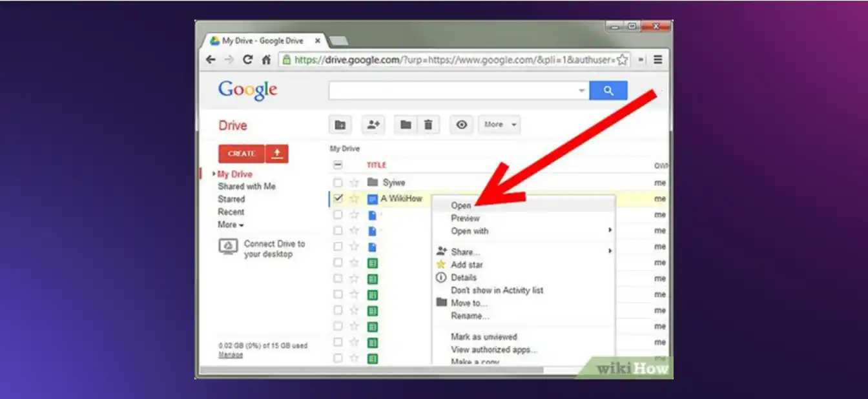Click the 0.02 GB of 15 GB used text

263,346
